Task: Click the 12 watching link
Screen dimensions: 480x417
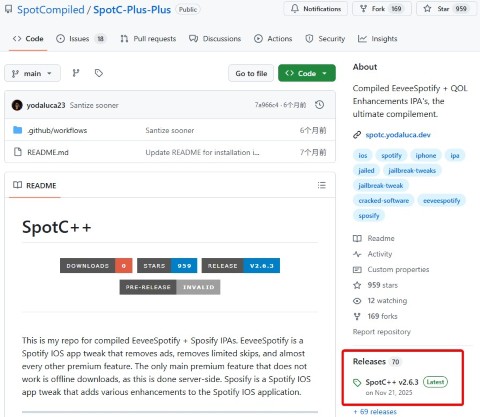Action: [387, 301]
